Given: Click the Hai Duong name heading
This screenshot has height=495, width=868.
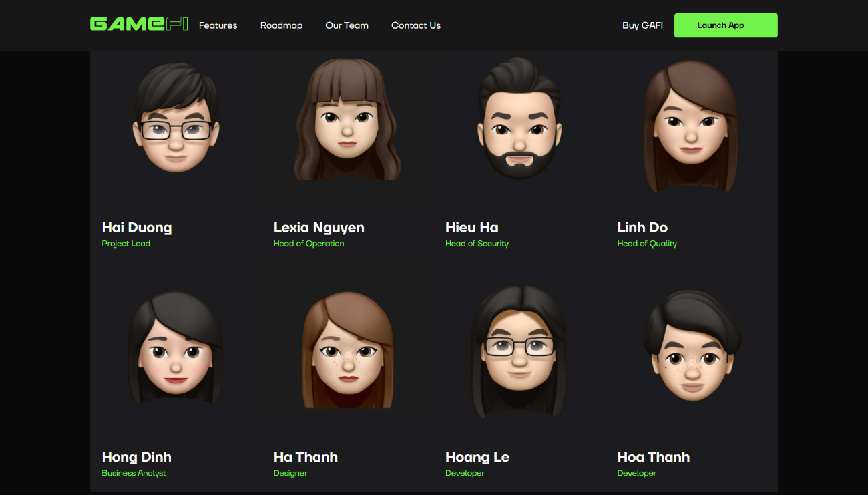Looking at the screenshot, I should tap(137, 228).
